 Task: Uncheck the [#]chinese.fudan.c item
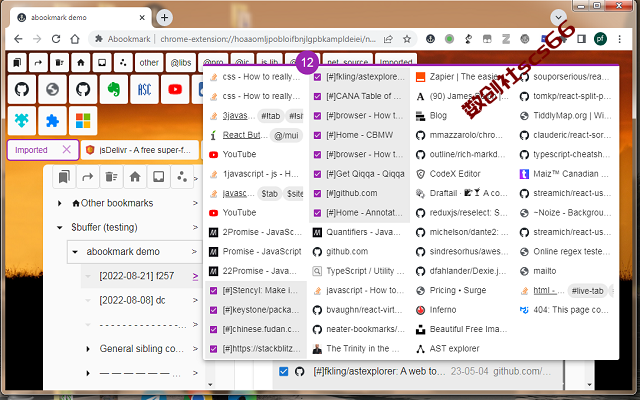[x=213, y=329]
